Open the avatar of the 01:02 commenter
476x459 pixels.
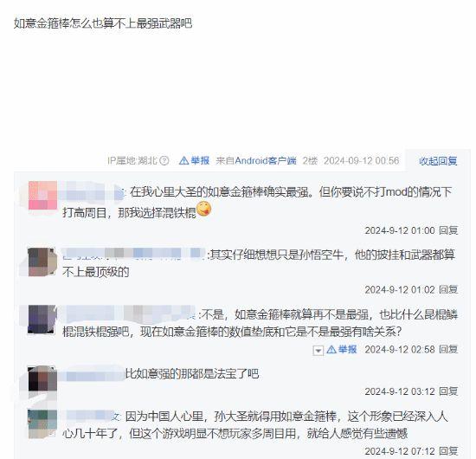42,262
